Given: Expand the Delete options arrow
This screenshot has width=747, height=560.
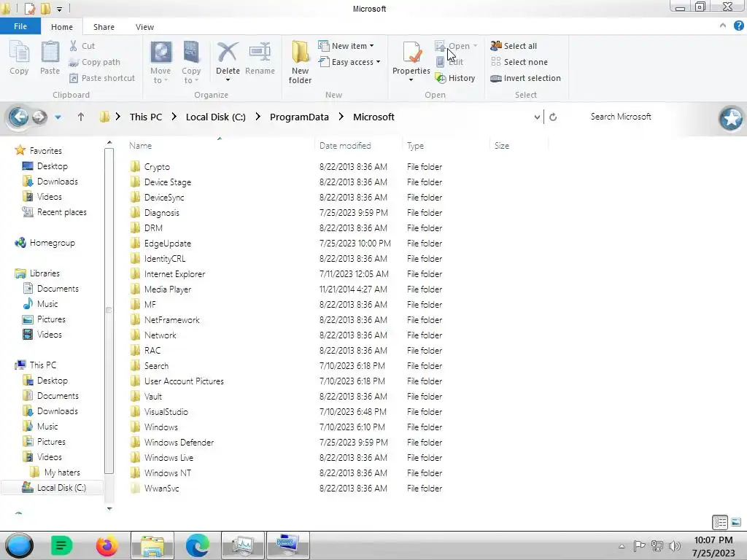Looking at the screenshot, I should point(228,80).
